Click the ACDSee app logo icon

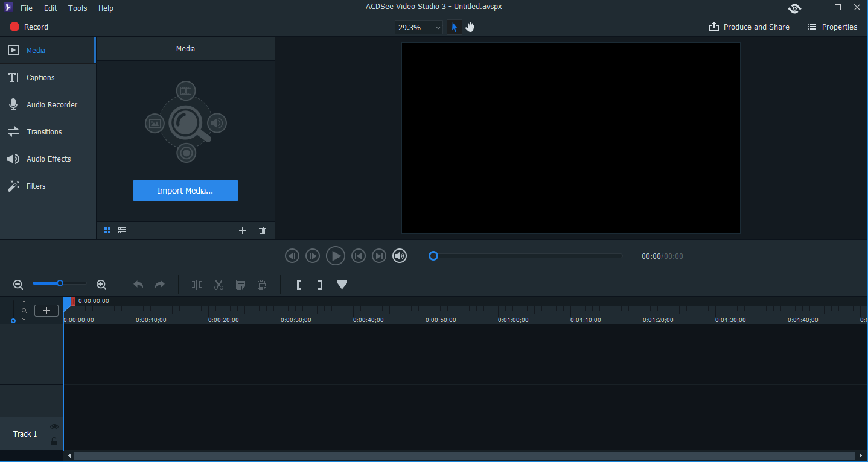point(8,8)
